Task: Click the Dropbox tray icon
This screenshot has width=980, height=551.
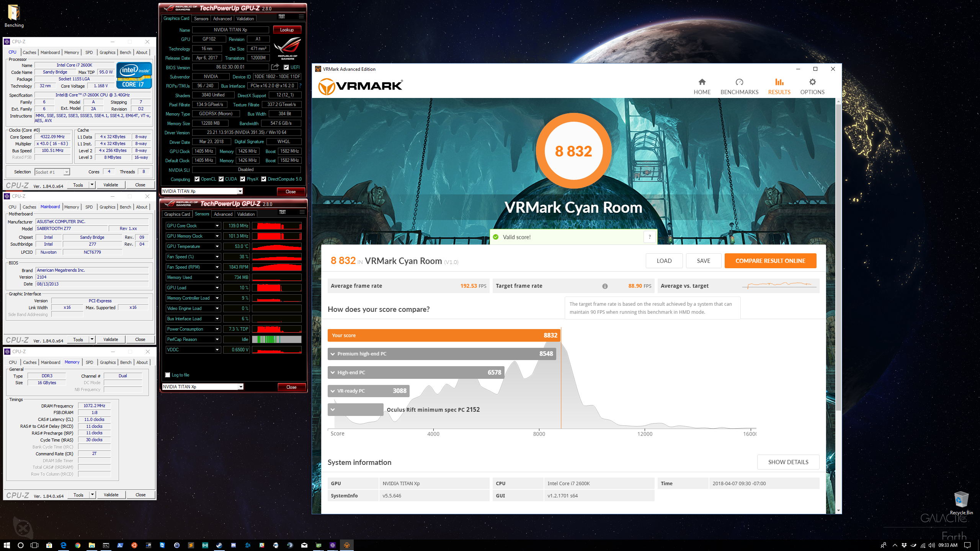Action: coord(904,545)
